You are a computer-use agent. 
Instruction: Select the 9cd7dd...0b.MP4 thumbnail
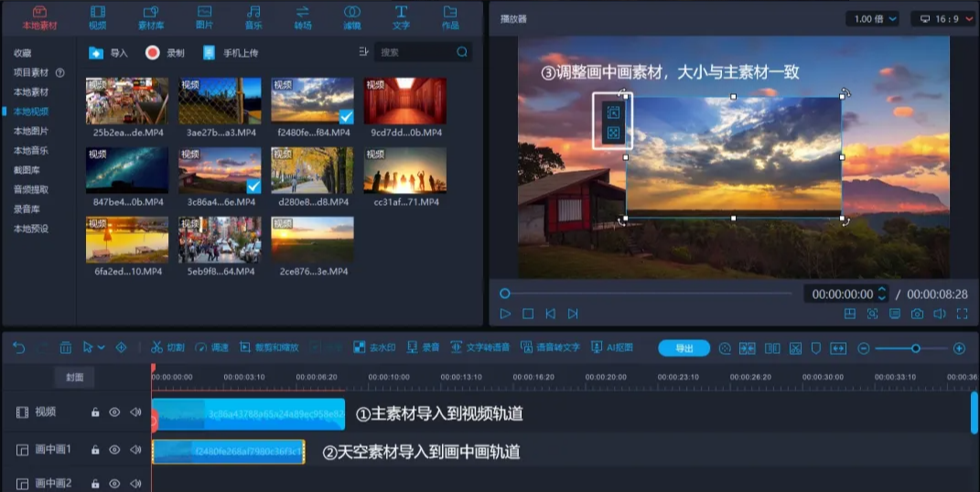405,101
